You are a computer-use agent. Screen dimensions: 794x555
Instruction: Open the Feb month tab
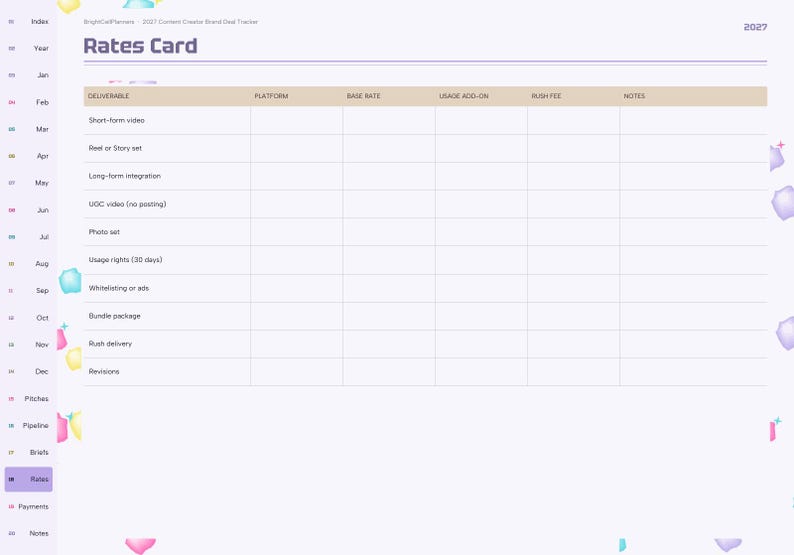coord(28,102)
